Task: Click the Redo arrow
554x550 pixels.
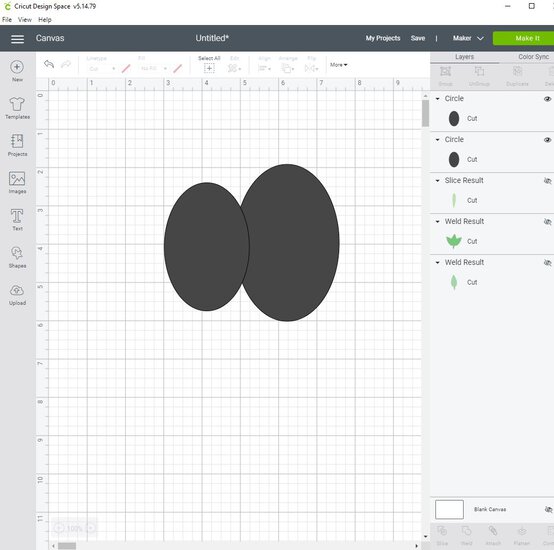Action: (x=66, y=64)
